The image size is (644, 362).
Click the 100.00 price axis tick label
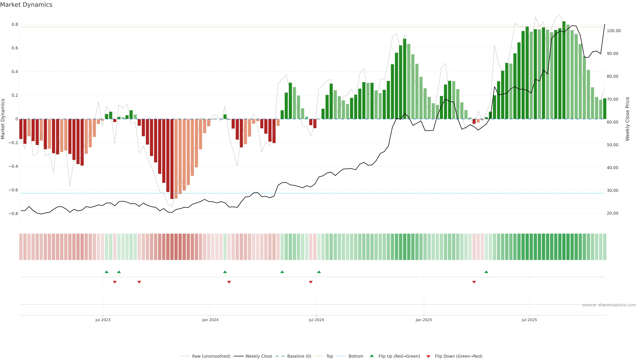(614, 31)
